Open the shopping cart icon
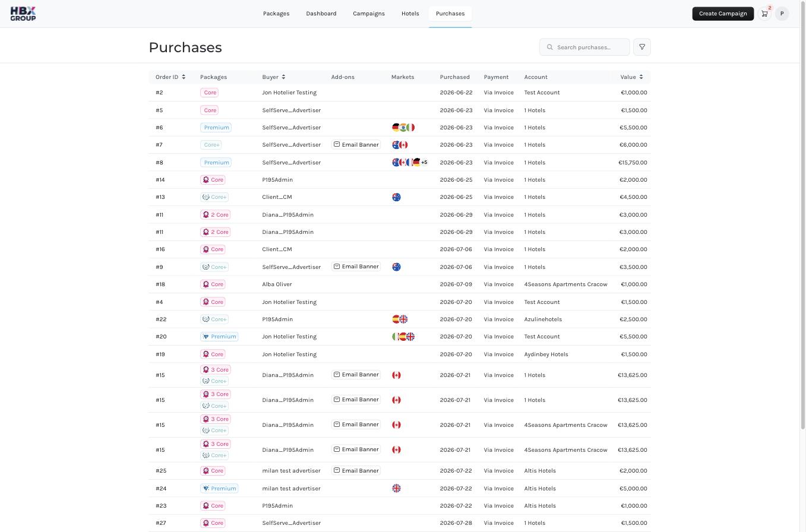This screenshot has width=806, height=532. click(764, 14)
